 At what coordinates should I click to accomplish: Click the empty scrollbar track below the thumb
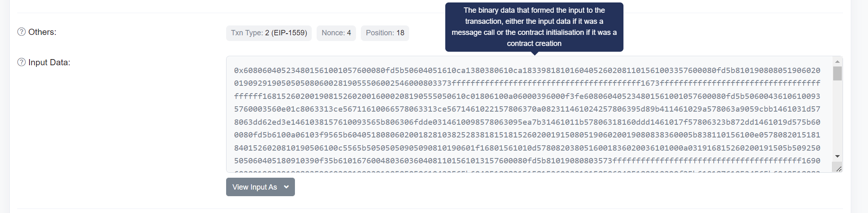(x=837, y=119)
